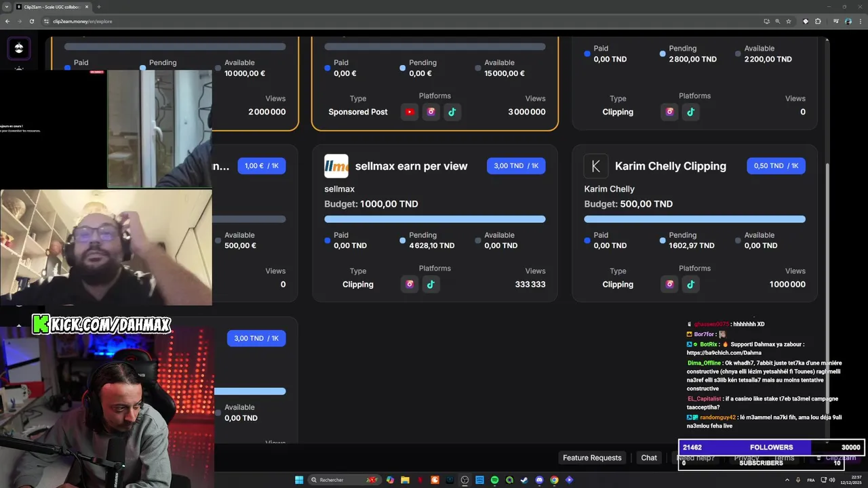This screenshot has height=488, width=868.
Task: Go back using the browser back arrow
Action: point(7,21)
